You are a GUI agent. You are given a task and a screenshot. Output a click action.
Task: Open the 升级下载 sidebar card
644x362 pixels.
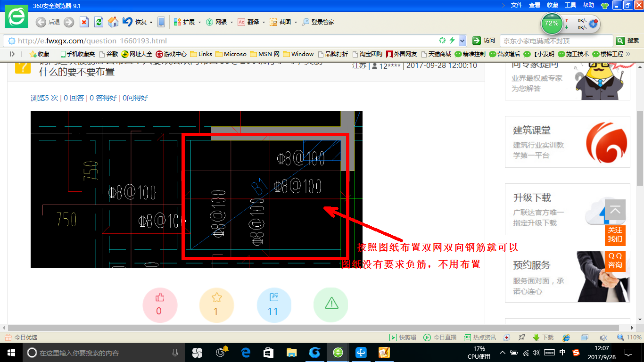568,209
